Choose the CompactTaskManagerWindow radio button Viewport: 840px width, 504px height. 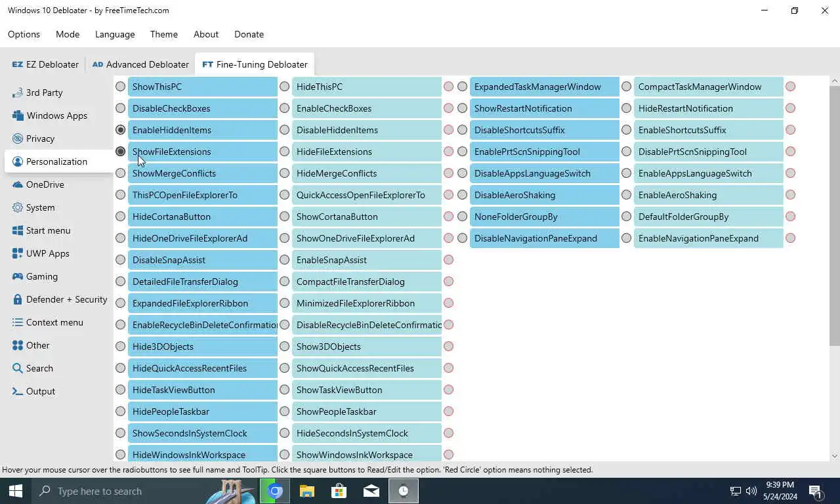626,87
